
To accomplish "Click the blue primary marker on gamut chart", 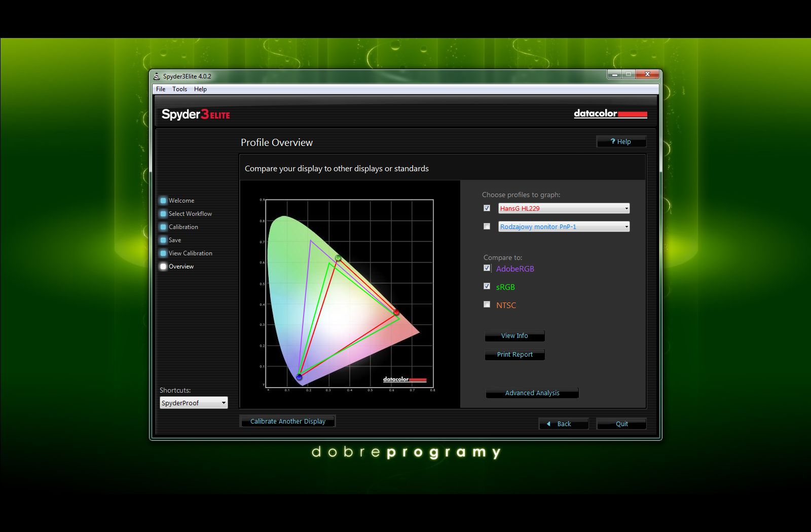I will (299, 376).
